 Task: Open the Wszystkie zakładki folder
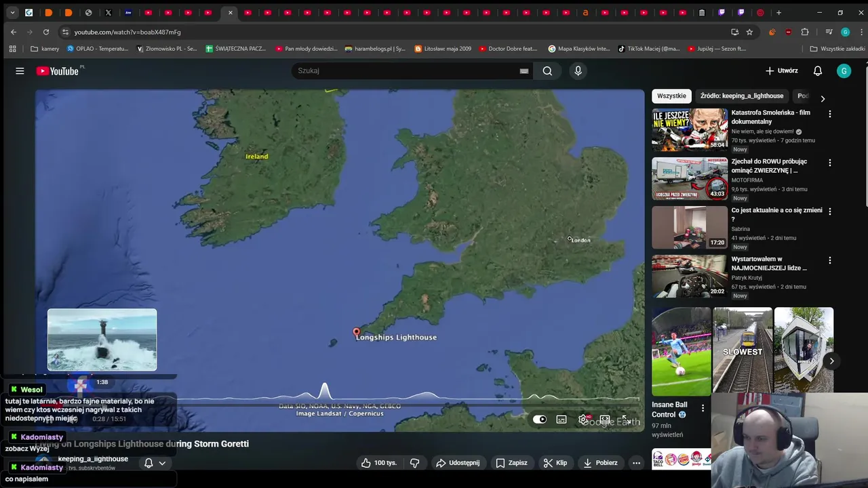[837, 49]
